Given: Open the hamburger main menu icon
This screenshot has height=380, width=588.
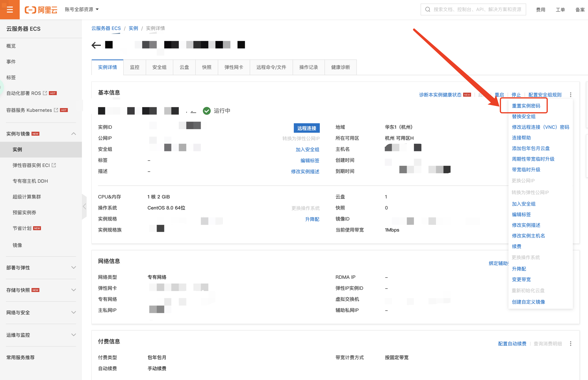Looking at the screenshot, I should point(10,10).
